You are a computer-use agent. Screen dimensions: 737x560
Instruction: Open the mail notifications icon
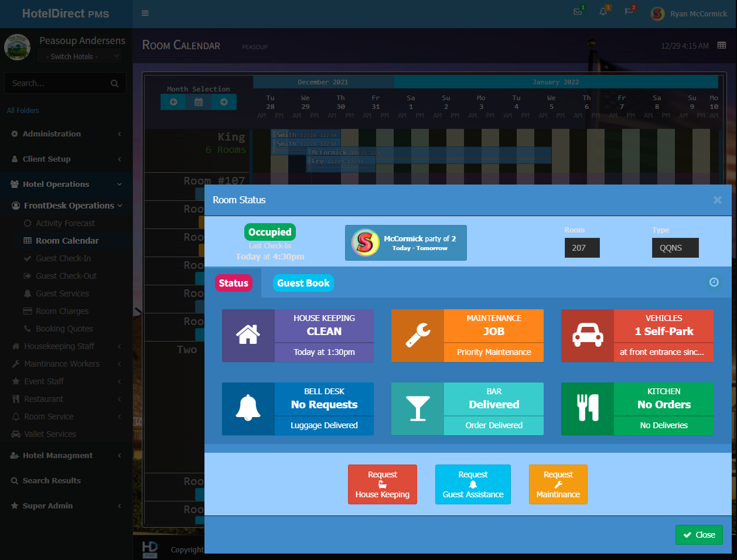click(x=578, y=12)
